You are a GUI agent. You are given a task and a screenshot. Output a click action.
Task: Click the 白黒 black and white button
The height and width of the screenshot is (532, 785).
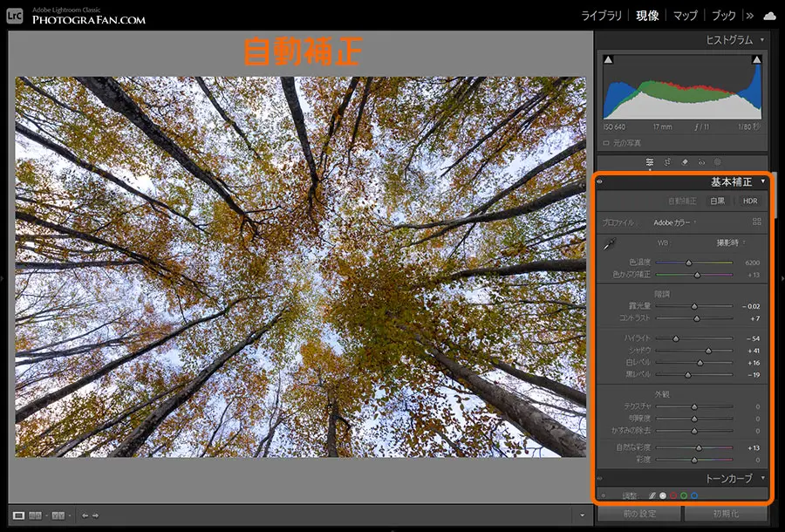tap(718, 201)
